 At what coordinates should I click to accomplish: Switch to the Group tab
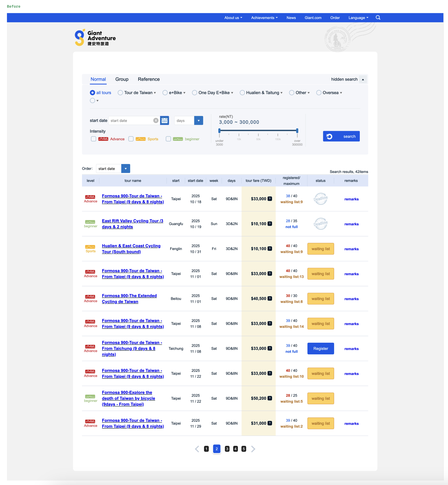click(122, 79)
